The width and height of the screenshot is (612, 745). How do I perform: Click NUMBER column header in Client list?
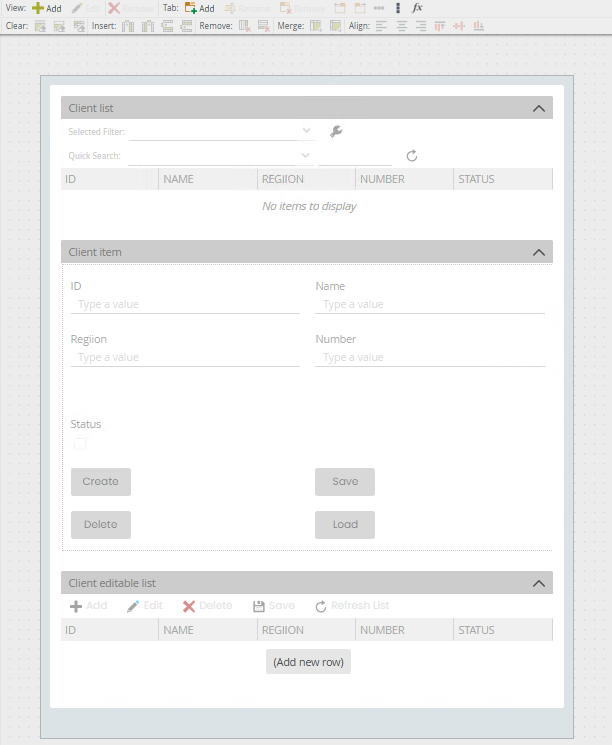[404, 179]
